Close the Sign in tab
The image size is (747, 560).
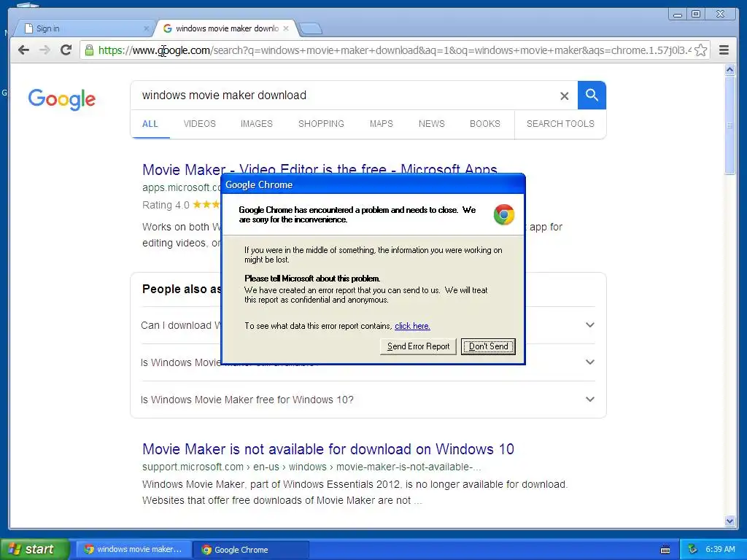coord(146,28)
